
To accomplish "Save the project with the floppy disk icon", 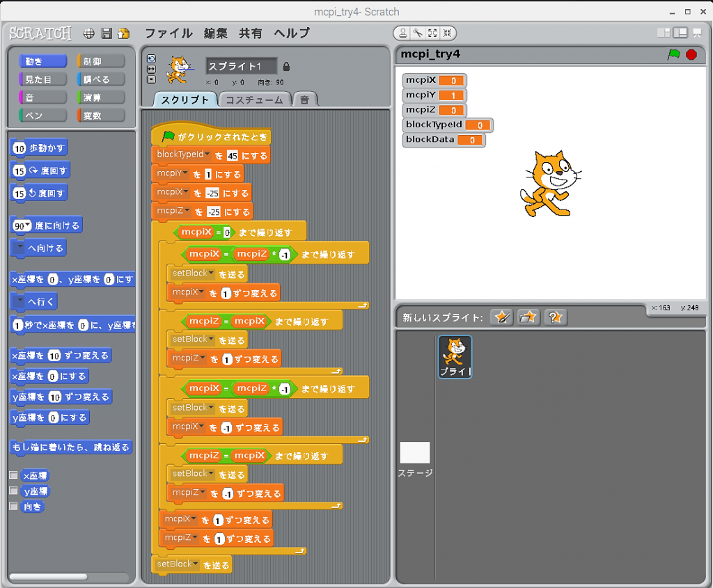I will [x=107, y=33].
